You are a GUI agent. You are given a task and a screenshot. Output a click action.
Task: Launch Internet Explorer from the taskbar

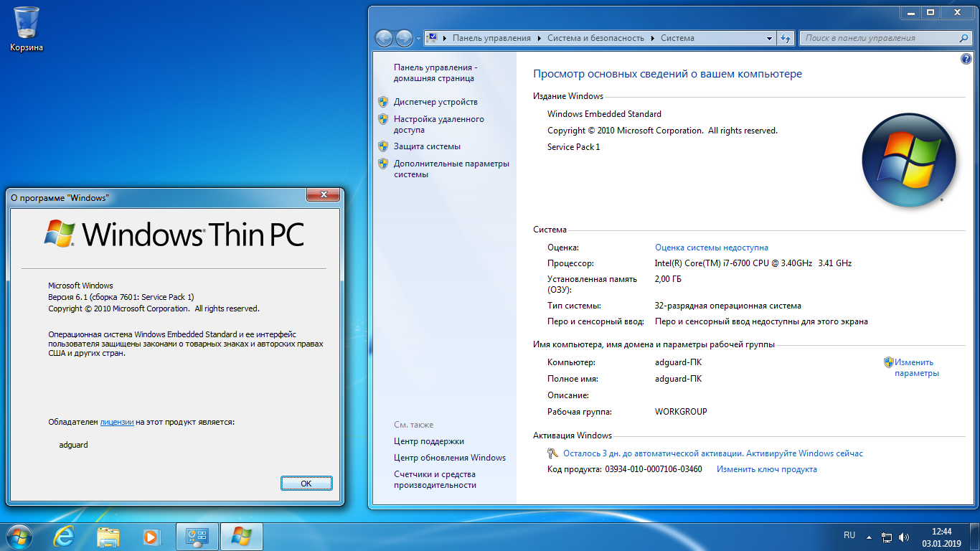click(x=65, y=537)
